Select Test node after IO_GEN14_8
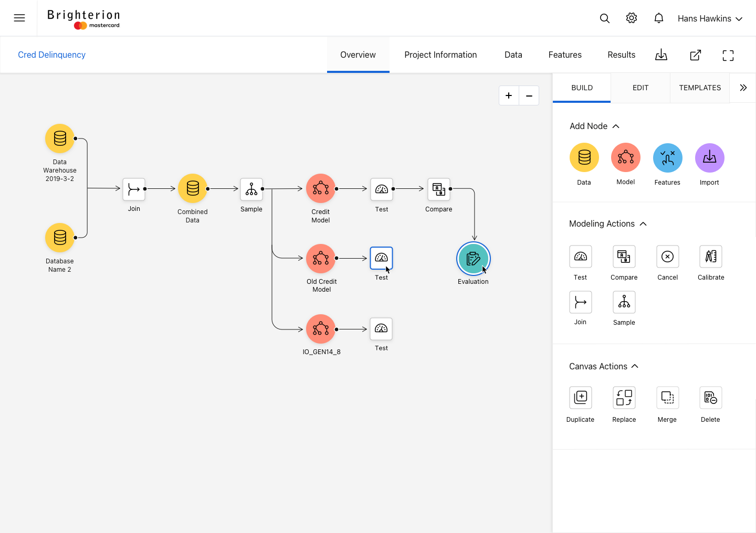Image resolution: width=756 pixels, height=533 pixels. (382, 329)
